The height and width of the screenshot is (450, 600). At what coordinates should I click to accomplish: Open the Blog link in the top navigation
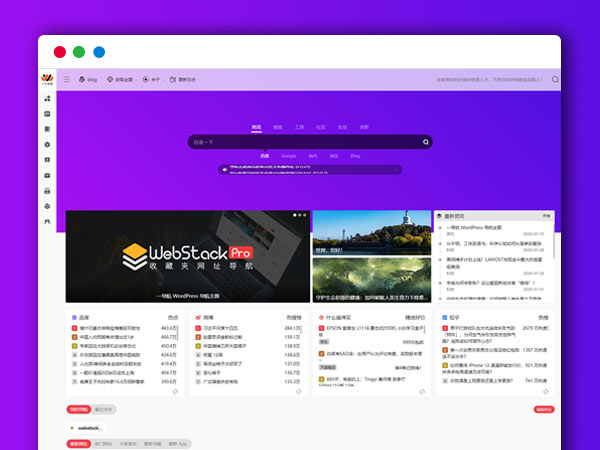coord(88,79)
